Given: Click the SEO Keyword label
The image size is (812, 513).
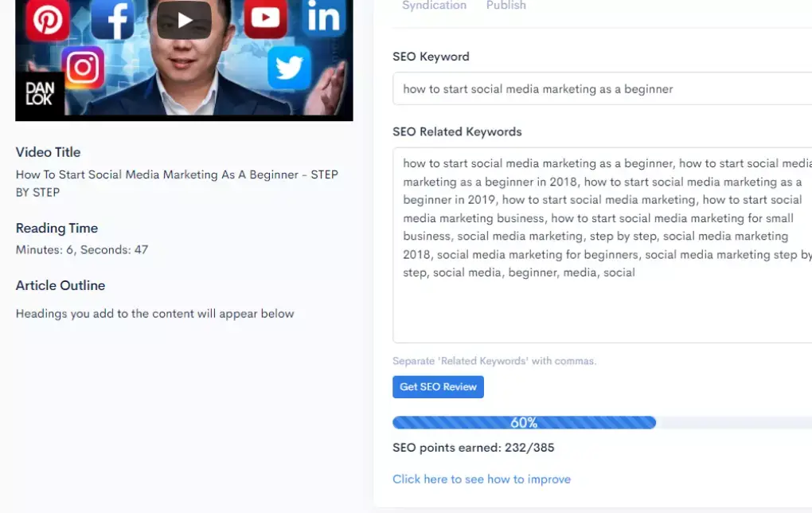Looking at the screenshot, I should click(x=431, y=57).
